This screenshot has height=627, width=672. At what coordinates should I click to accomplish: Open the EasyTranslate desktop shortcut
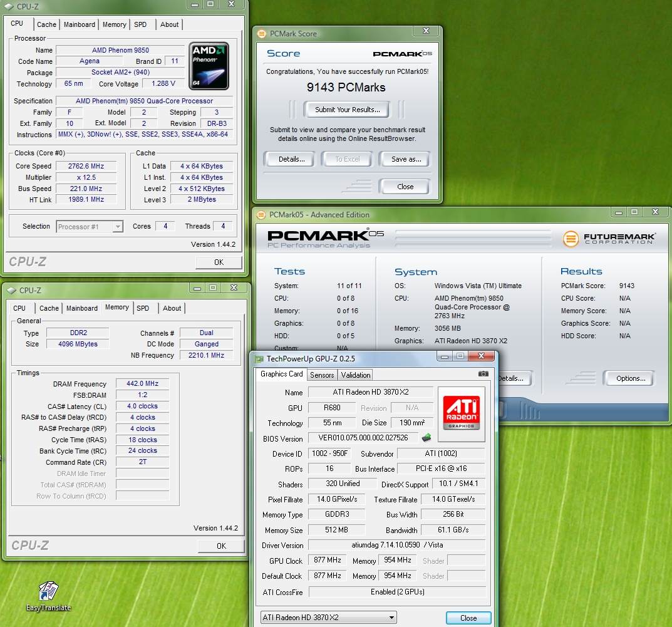48,596
